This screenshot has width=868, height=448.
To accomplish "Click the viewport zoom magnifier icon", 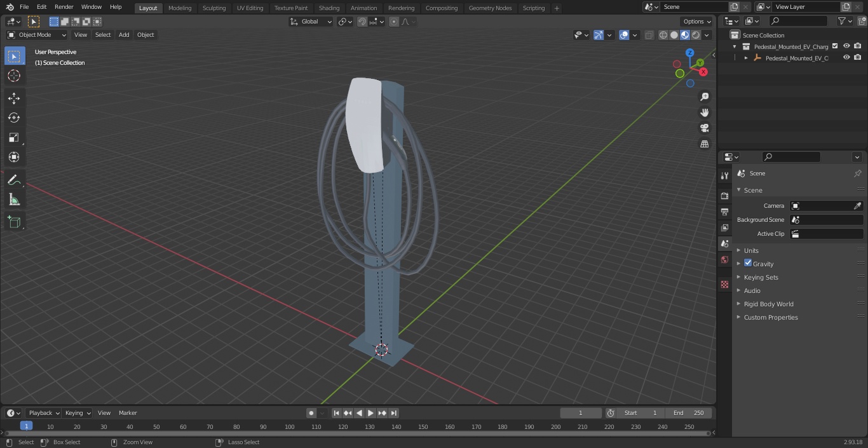I will (x=704, y=97).
